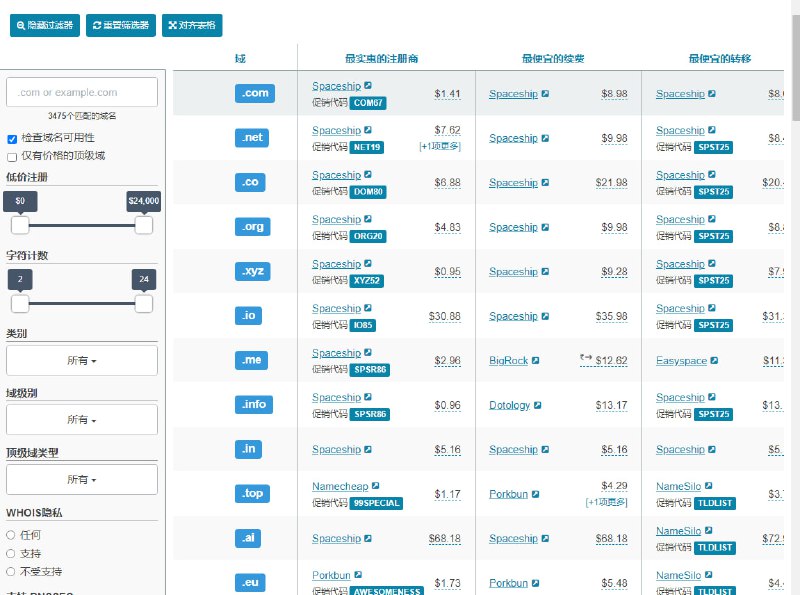Select the 支持 WHOIS privacy radio button
800x595 pixels.
[10, 553]
